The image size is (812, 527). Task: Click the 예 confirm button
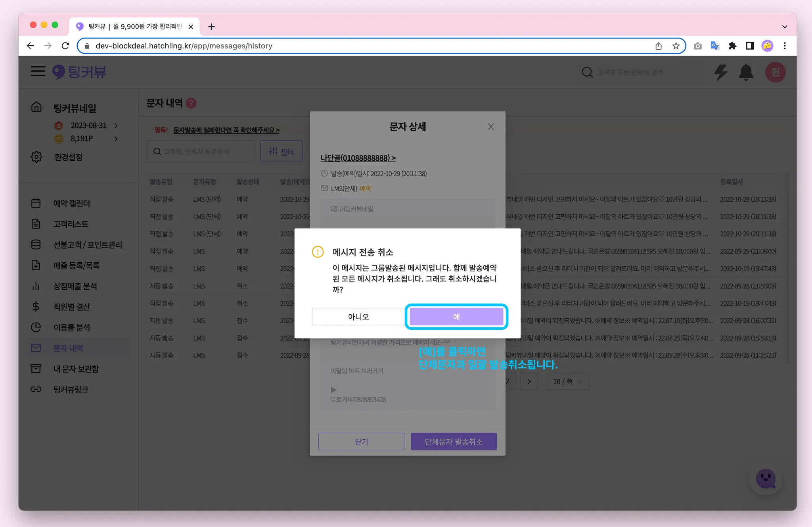(456, 317)
